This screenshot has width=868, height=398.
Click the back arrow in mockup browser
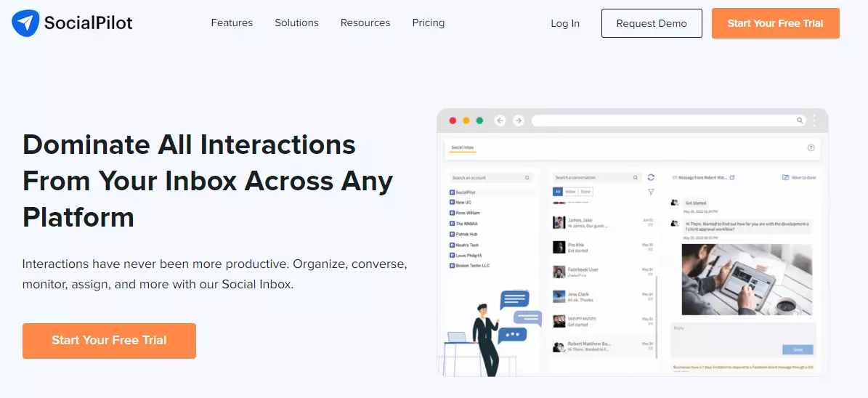[x=500, y=121]
